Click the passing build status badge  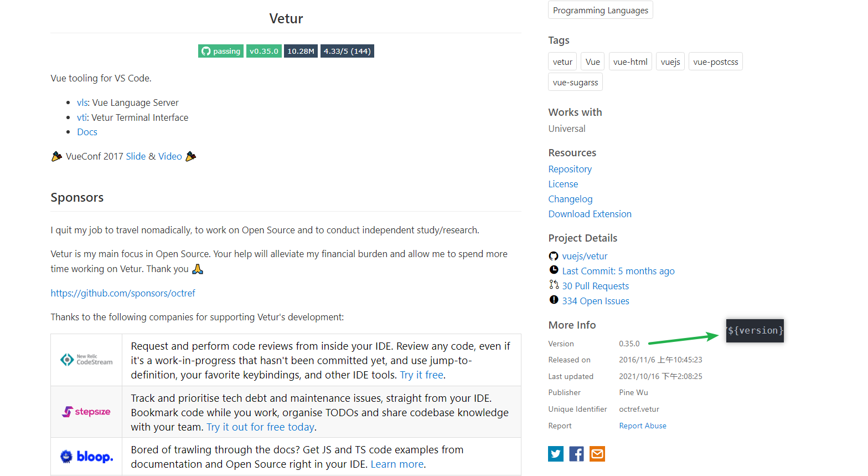[x=221, y=51]
